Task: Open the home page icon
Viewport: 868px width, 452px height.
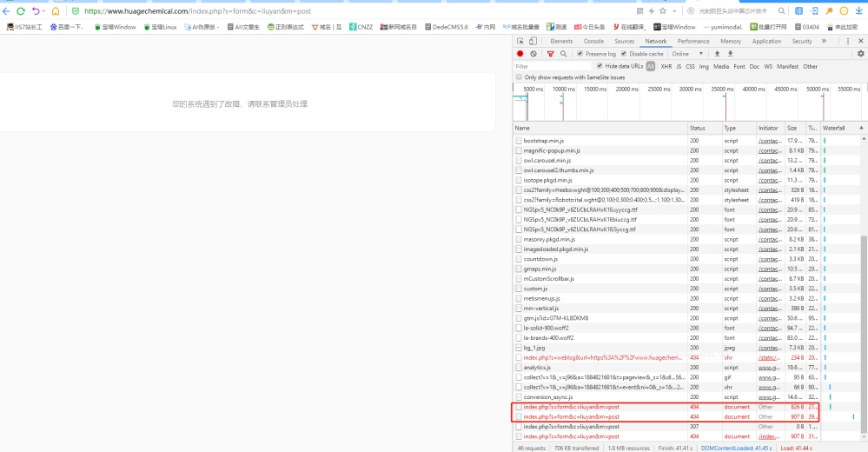Action: [x=56, y=11]
